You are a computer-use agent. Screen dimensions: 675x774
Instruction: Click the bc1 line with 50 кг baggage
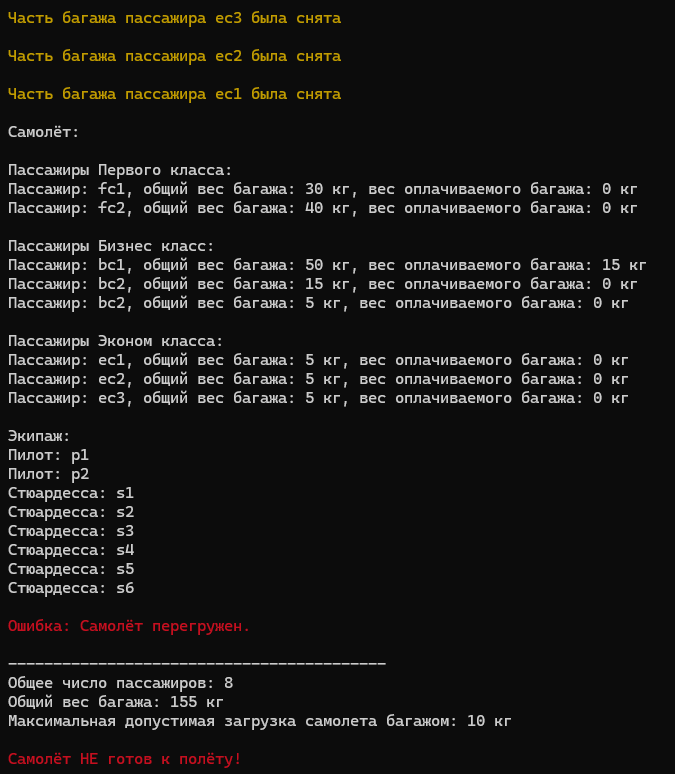pos(327,265)
